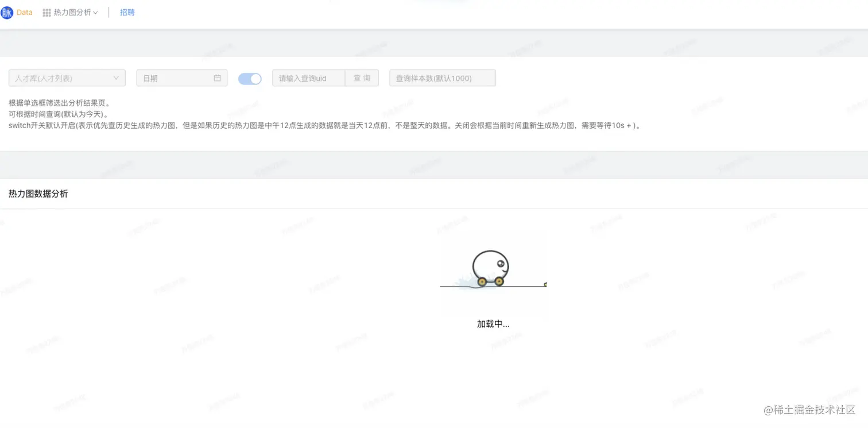Open the 招聘 link
868x428 pixels.
pyautogui.click(x=127, y=13)
